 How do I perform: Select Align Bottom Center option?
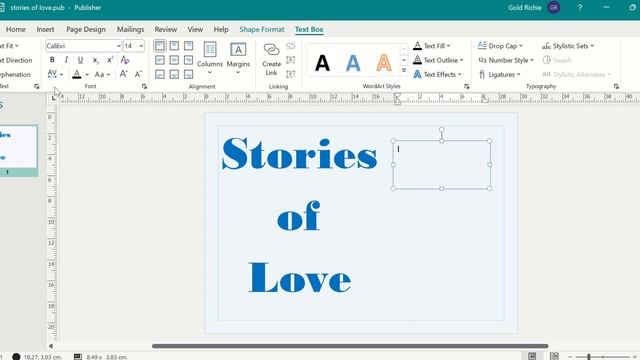174,74
